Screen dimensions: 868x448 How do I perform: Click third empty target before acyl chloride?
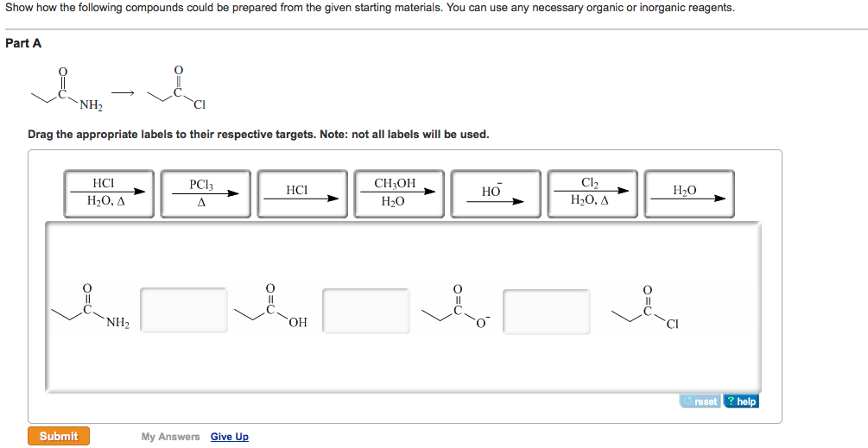click(547, 312)
